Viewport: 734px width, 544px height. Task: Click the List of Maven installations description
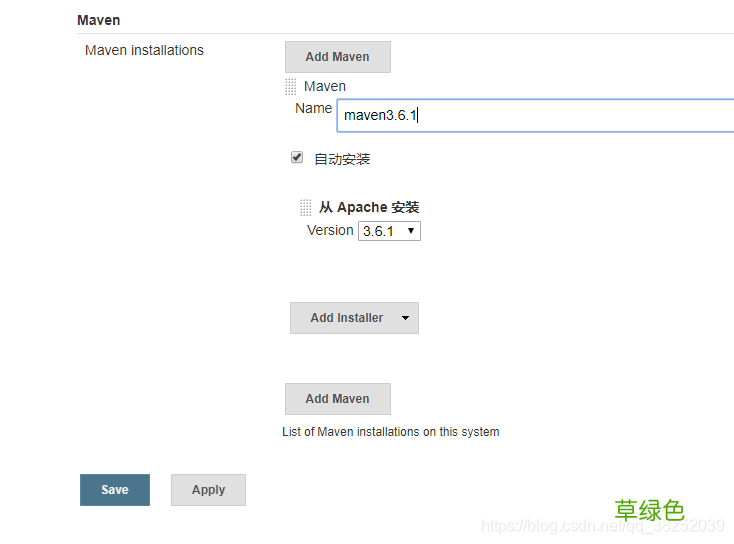click(391, 432)
